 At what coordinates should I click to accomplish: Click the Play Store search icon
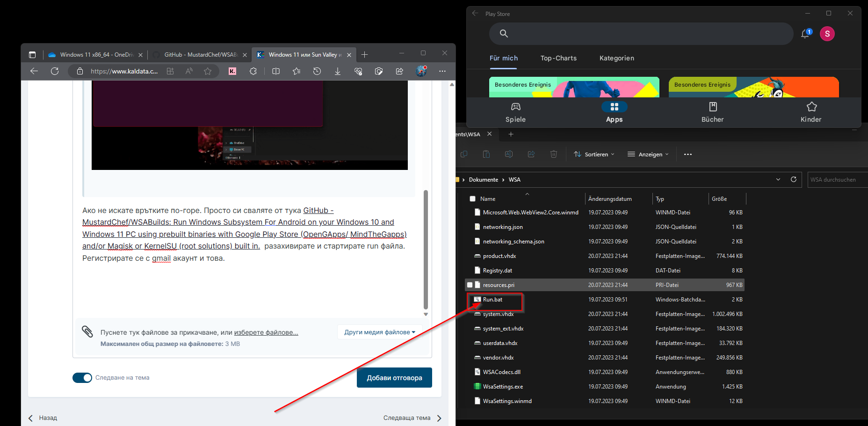504,34
